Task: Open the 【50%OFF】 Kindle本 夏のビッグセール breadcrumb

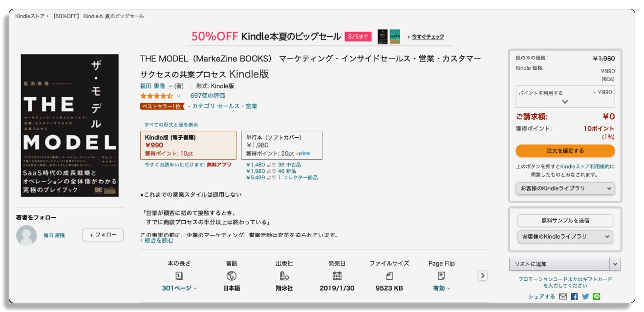Action: tap(97, 16)
